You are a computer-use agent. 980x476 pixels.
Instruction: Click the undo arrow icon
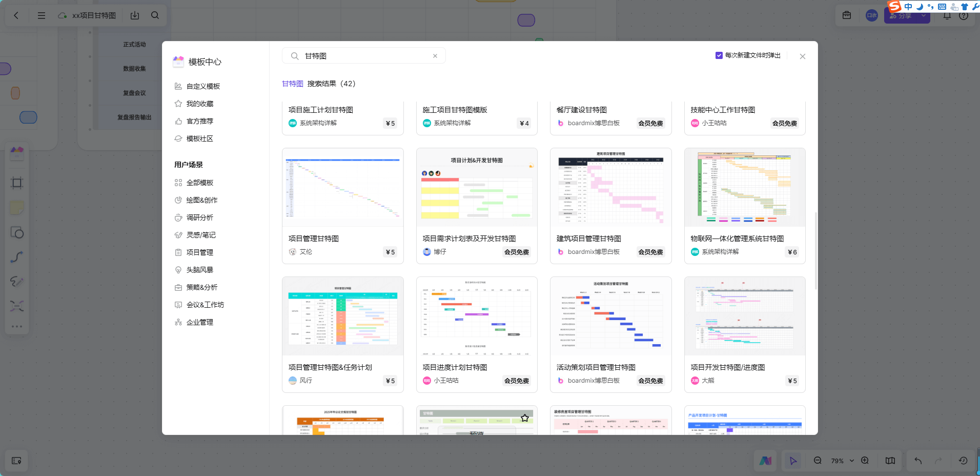(918, 461)
